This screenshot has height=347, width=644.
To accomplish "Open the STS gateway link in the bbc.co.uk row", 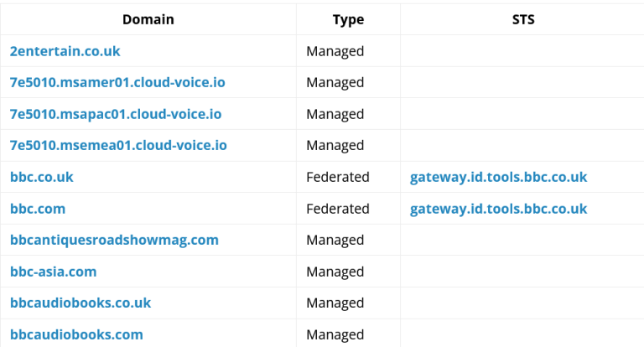I will [498, 177].
